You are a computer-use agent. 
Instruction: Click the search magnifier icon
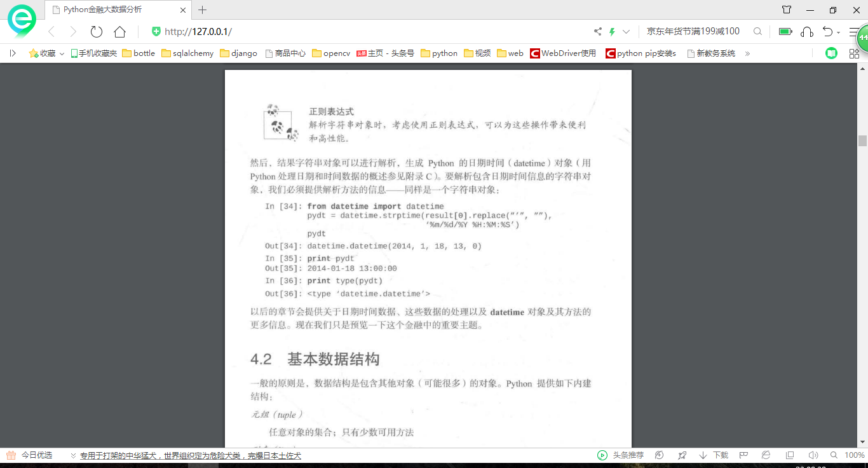click(x=757, y=31)
